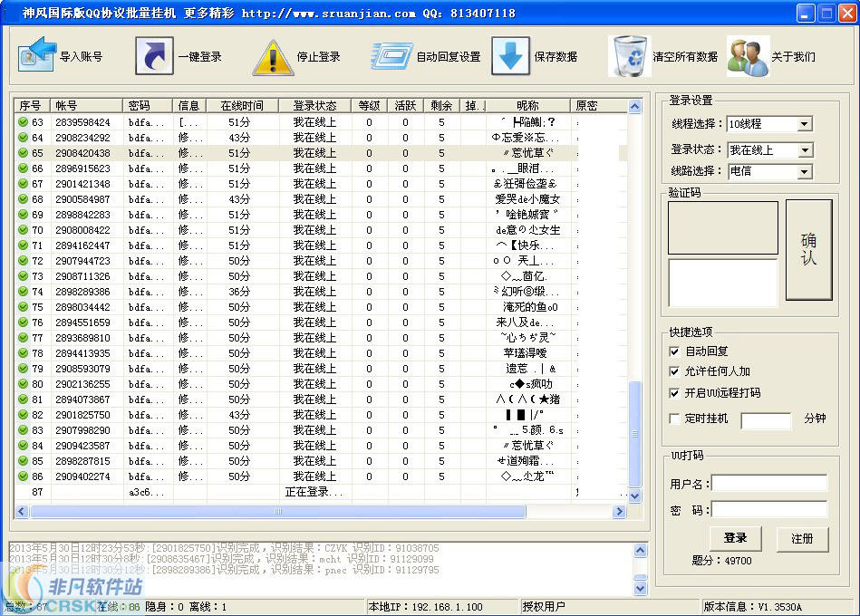
Task: Sort by the 帐号 column header
Action: (x=86, y=105)
